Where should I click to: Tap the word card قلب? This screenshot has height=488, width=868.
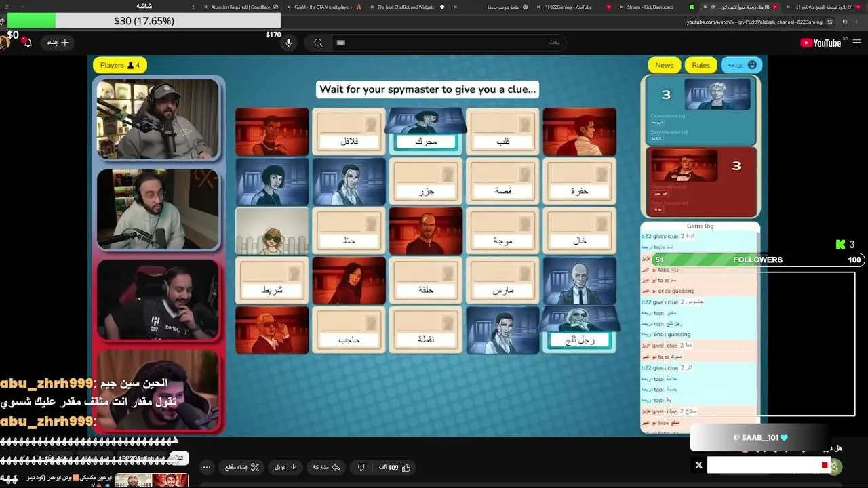(x=502, y=132)
